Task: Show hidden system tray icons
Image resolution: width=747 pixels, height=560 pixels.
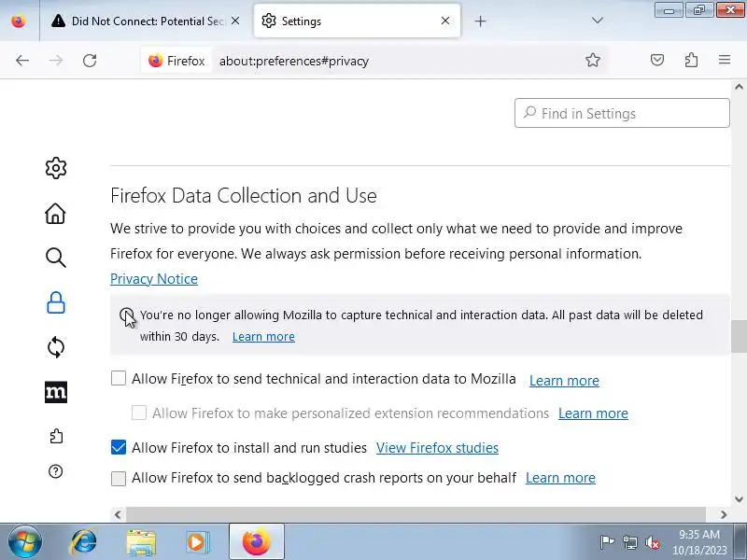Action: pyautogui.click(x=607, y=541)
